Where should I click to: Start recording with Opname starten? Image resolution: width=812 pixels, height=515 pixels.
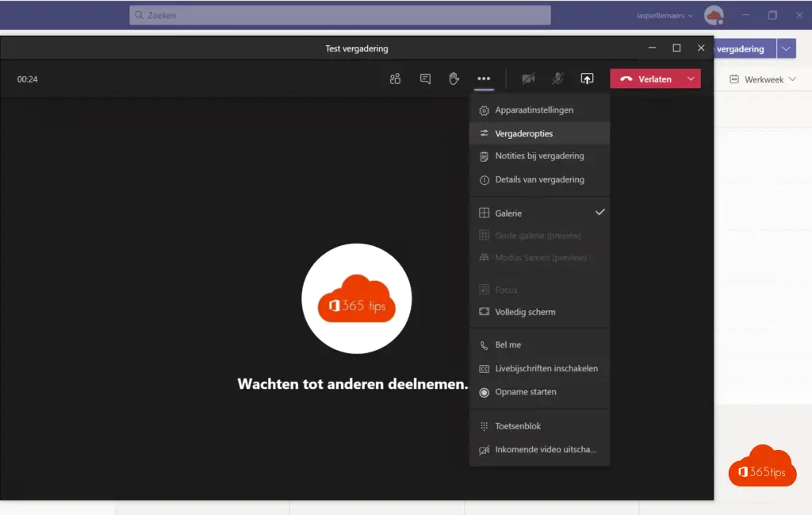tap(539, 392)
